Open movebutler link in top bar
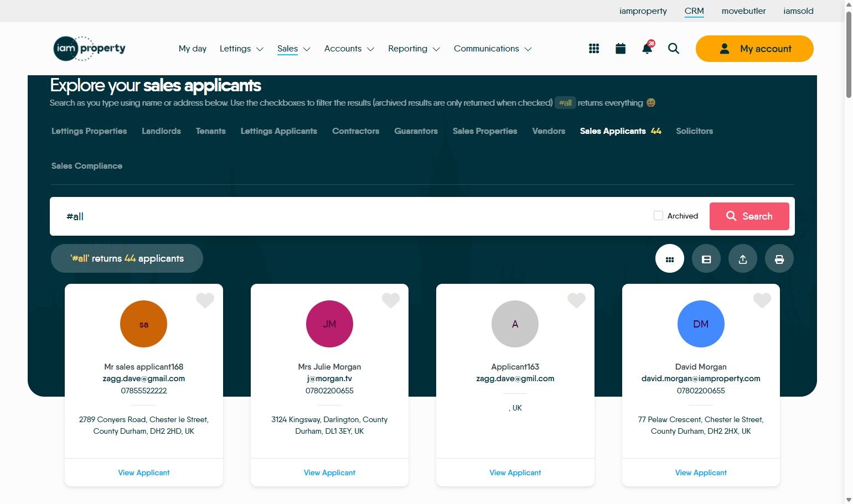 744,11
